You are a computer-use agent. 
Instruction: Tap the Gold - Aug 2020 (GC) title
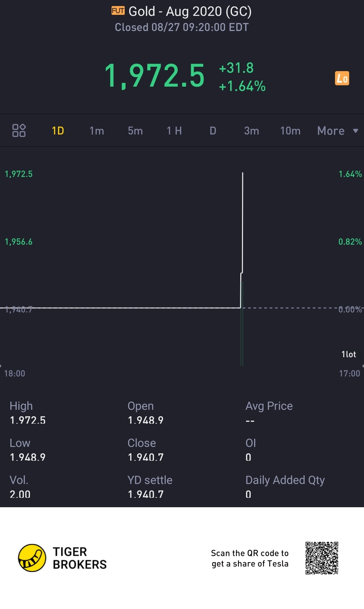190,11
